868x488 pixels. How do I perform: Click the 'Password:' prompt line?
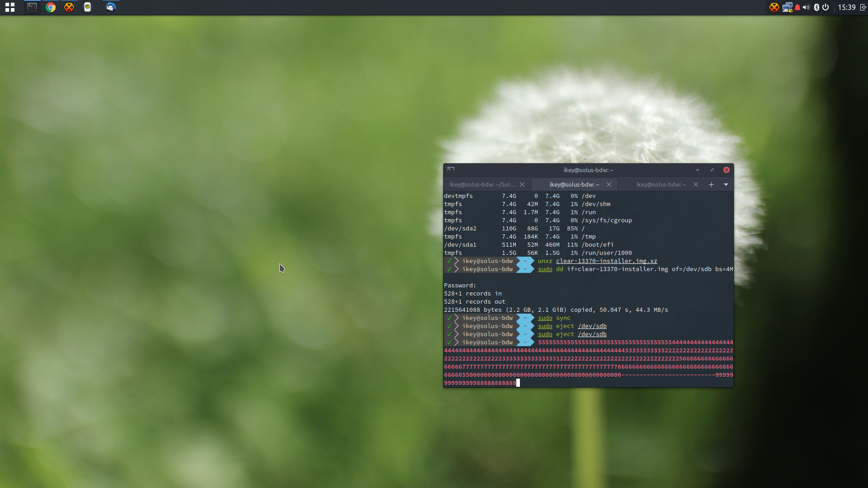460,286
